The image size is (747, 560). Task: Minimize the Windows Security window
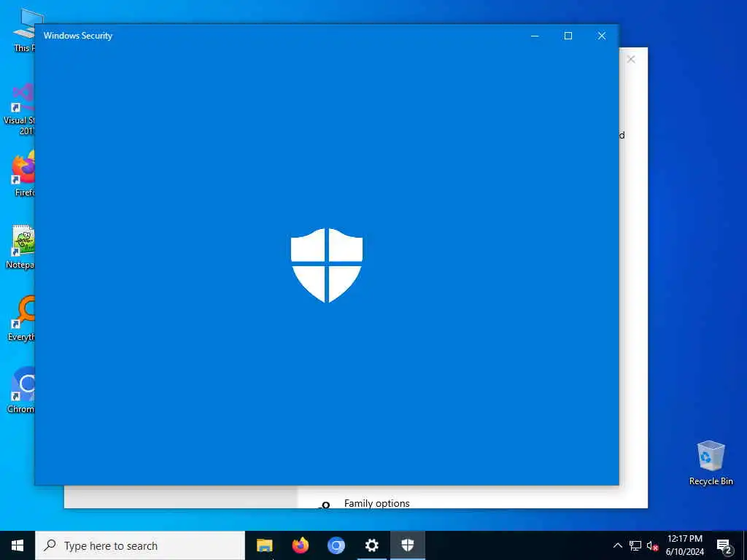point(535,36)
